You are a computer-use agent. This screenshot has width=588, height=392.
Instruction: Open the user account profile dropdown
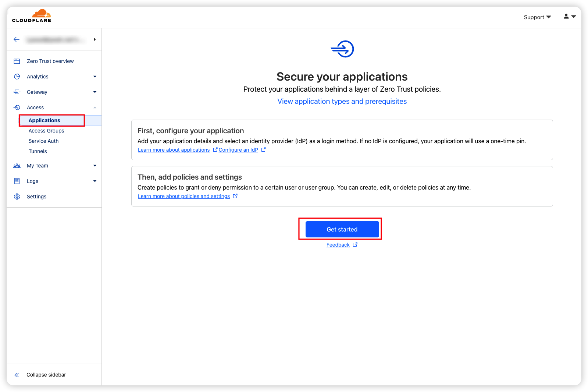click(x=570, y=17)
